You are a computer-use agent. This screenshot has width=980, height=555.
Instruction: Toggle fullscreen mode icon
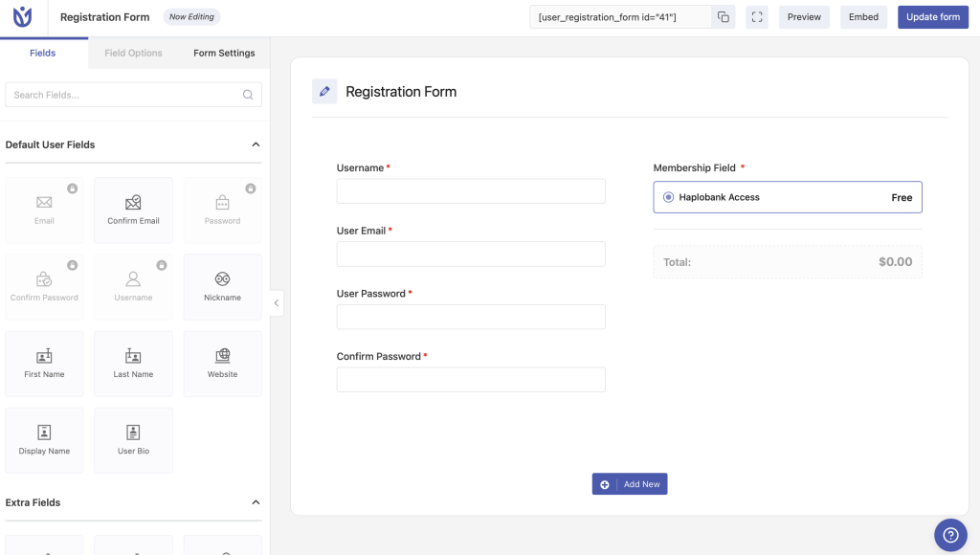pos(757,17)
